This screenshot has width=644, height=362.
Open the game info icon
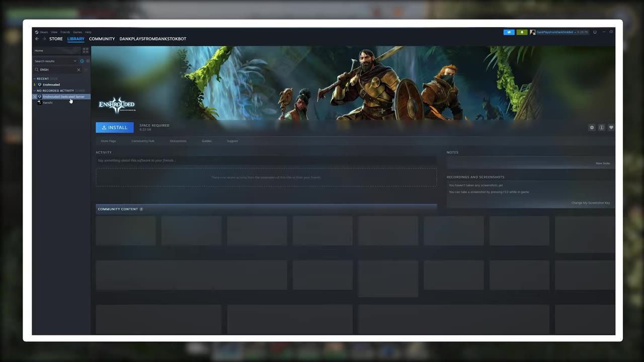(x=601, y=128)
